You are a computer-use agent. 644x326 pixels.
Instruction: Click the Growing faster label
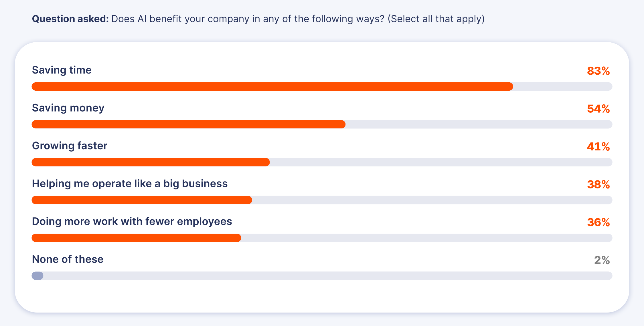pyautogui.click(x=70, y=146)
